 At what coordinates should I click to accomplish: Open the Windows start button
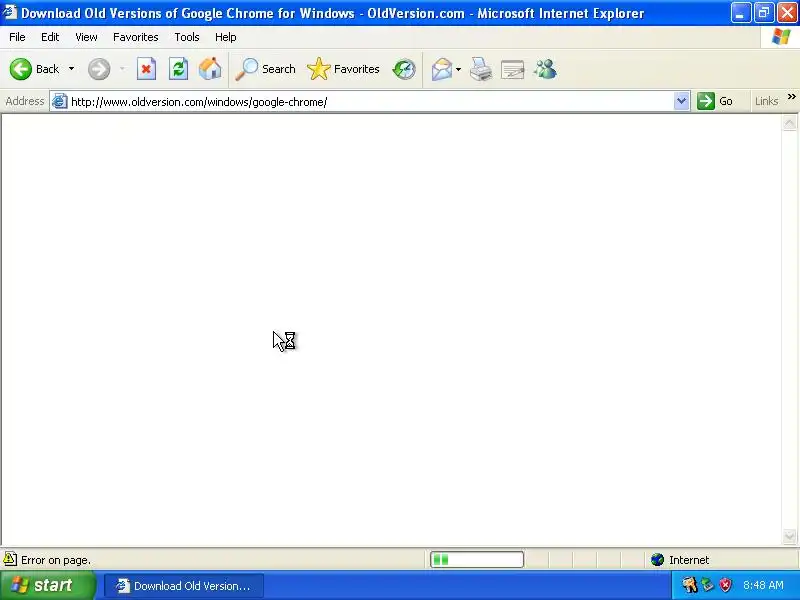click(x=47, y=585)
